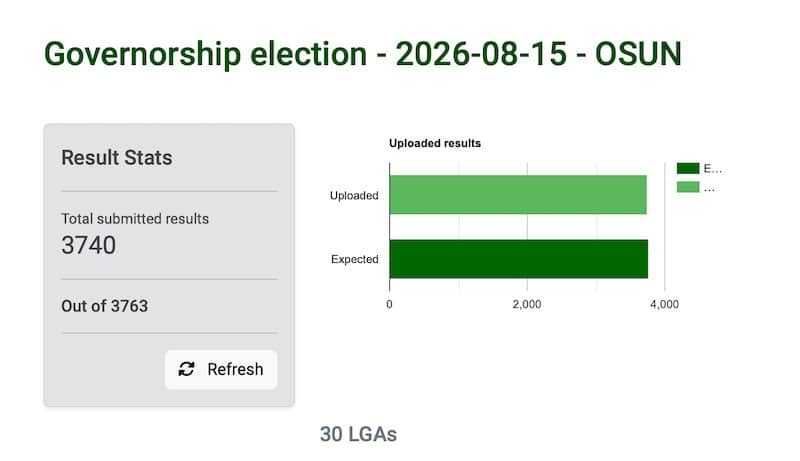The width and height of the screenshot is (800, 461).
Task: Click the dark green Expected legend swatch
Action: [x=688, y=168]
